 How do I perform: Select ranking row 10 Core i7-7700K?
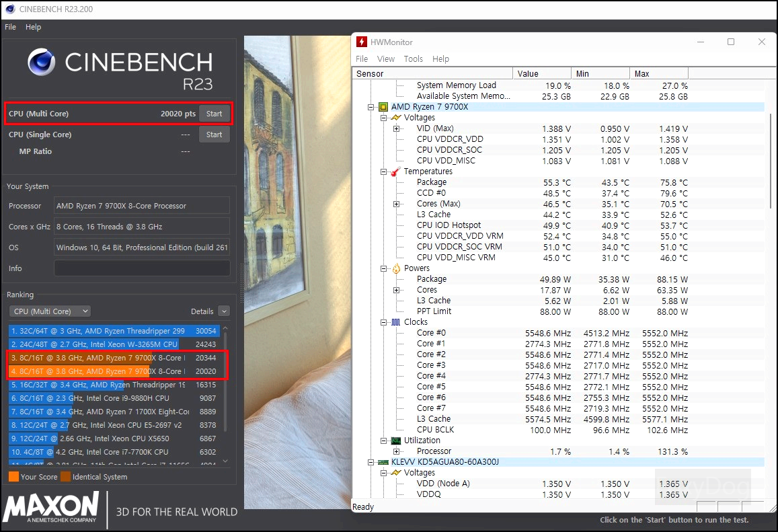tap(114, 451)
